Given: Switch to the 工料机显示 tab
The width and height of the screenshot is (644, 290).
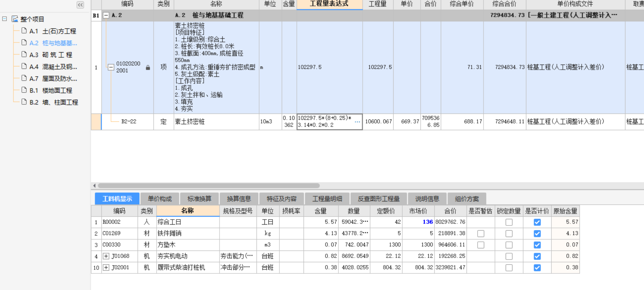Looking at the screenshot, I should (117, 199).
